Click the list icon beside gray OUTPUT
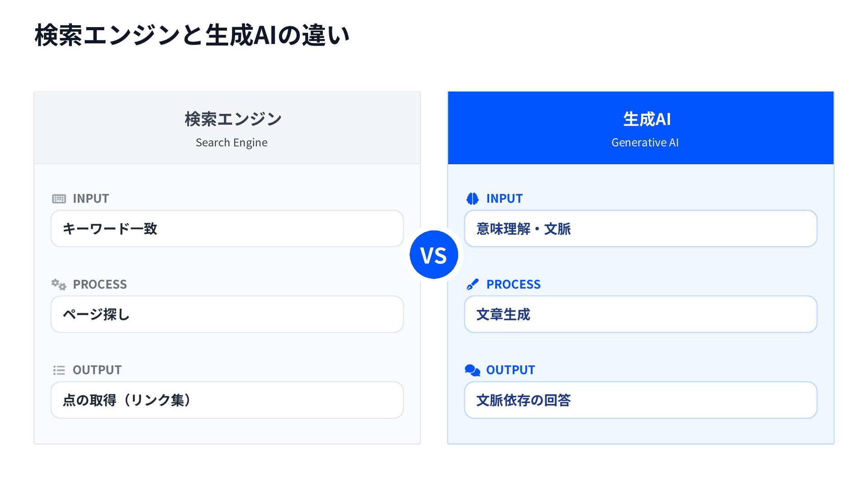 tap(59, 370)
